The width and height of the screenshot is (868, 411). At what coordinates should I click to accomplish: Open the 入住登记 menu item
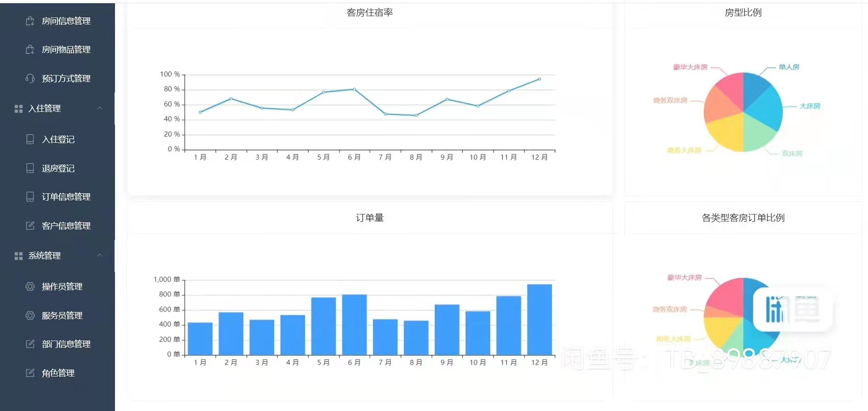[58, 139]
